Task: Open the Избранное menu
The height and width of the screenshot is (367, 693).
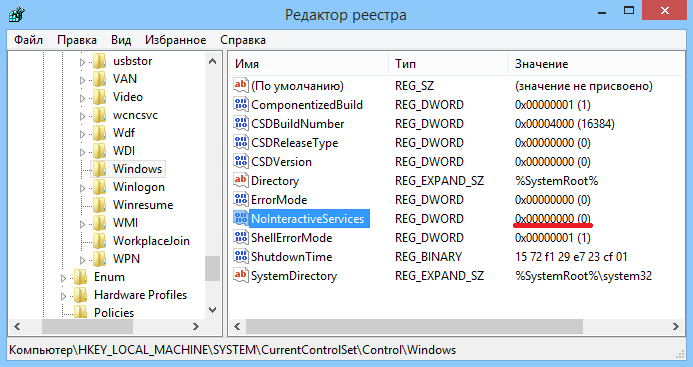Action: coord(175,40)
